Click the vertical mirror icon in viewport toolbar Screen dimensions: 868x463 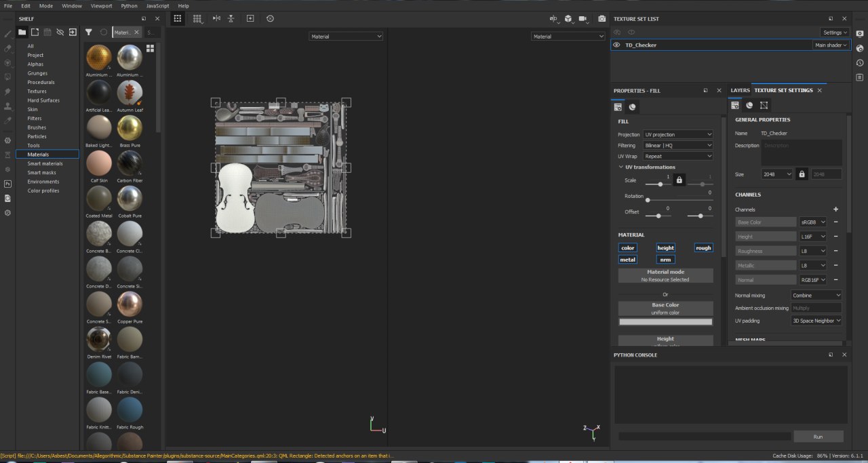231,18
